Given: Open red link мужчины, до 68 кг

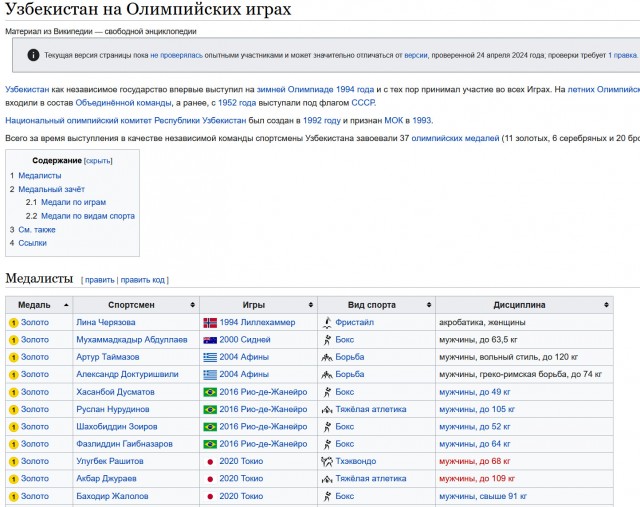Looking at the screenshot, I should point(475,461).
